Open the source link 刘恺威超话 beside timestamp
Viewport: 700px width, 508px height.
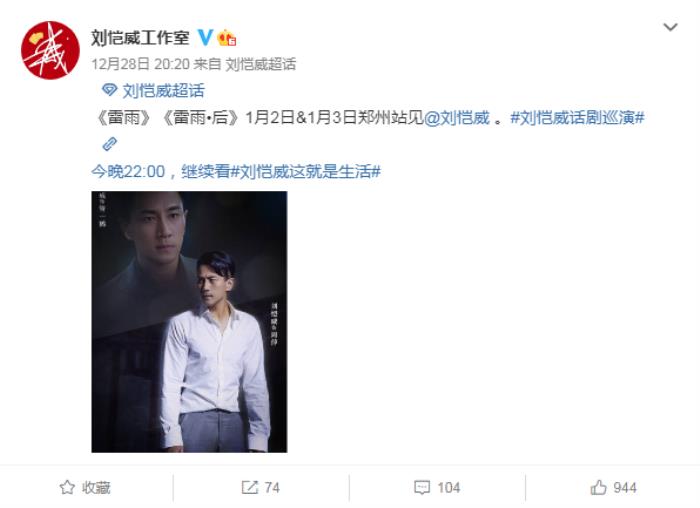click(261, 64)
